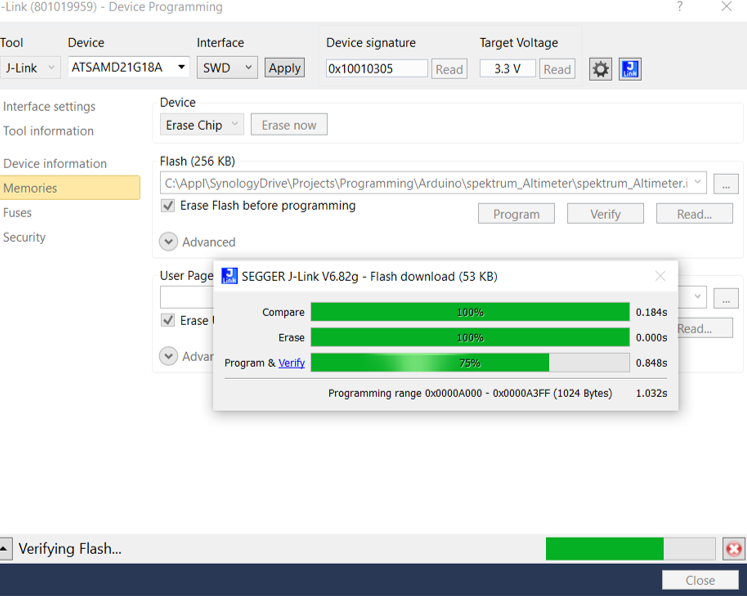Open the Device dropdown showing ATSAMD21G18A
747x596 pixels.
(x=129, y=68)
